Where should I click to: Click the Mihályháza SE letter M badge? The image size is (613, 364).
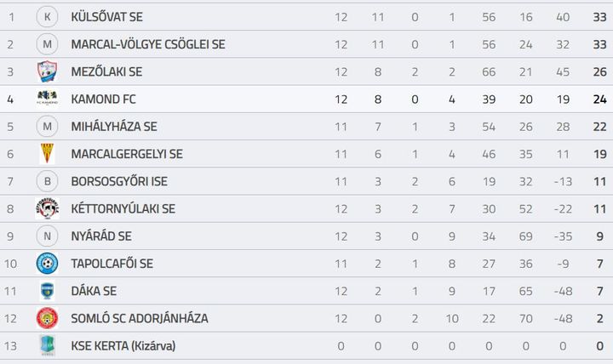(47, 126)
